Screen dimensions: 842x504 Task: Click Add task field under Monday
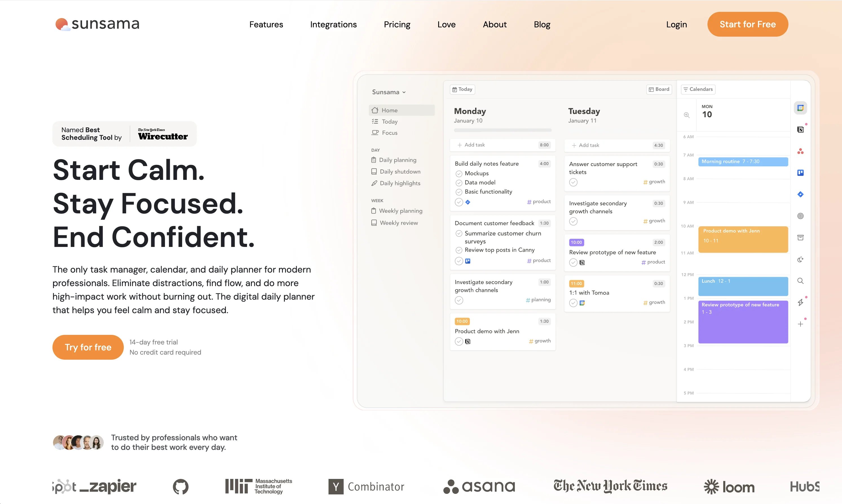tap(502, 145)
